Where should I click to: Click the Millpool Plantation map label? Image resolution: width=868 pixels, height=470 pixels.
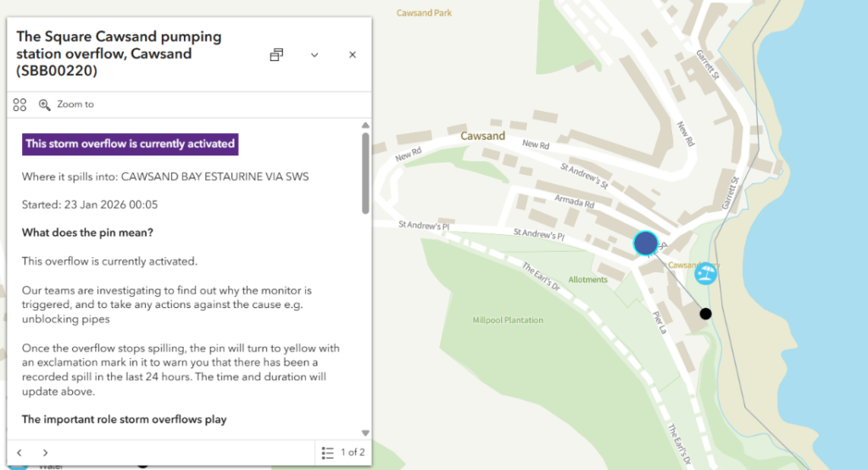(x=508, y=321)
